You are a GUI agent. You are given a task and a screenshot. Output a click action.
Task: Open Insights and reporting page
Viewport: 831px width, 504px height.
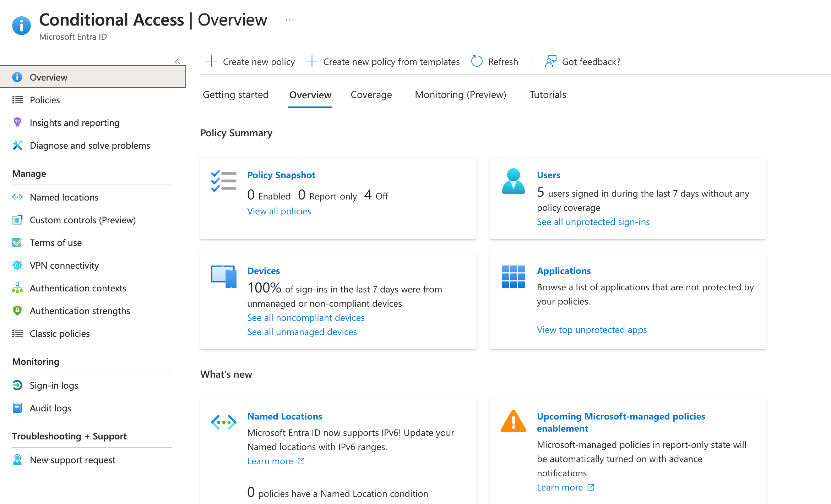pyautogui.click(x=75, y=123)
